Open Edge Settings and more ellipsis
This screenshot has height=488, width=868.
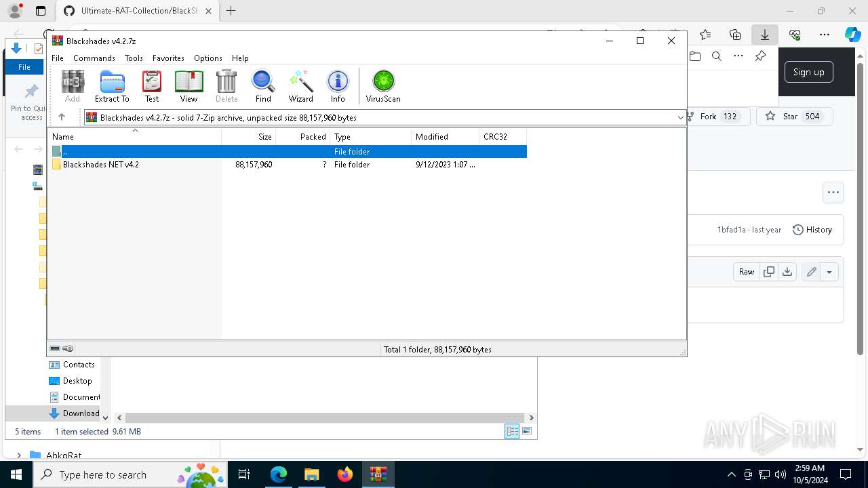[825, 35]
